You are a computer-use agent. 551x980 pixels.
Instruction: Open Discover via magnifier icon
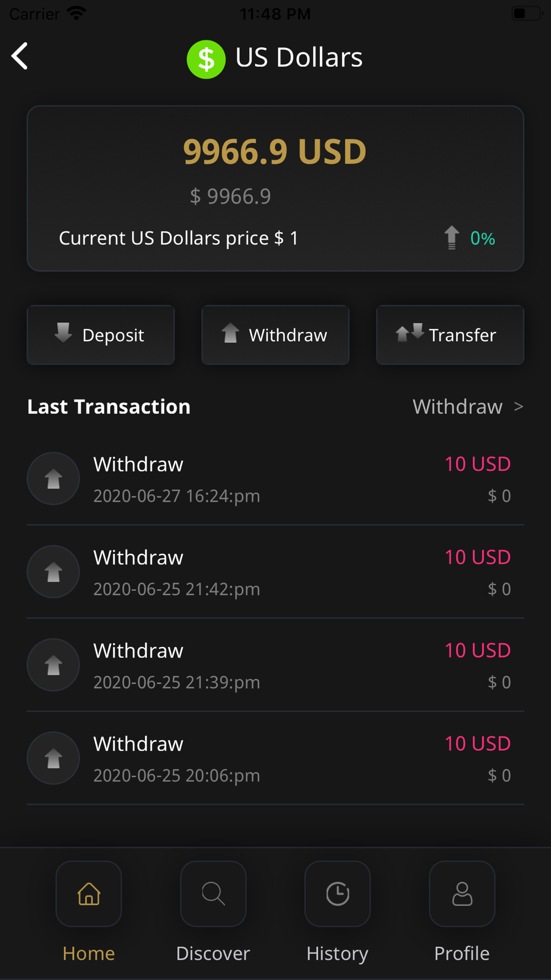(213, 893)
